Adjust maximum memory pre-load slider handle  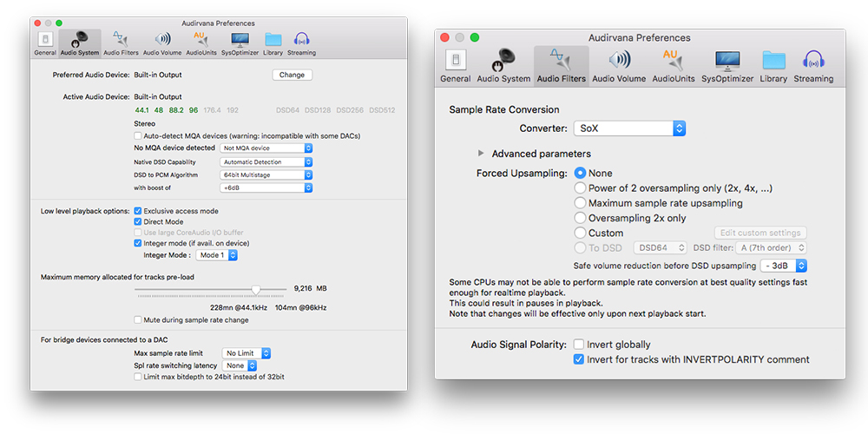click(256, 290)
